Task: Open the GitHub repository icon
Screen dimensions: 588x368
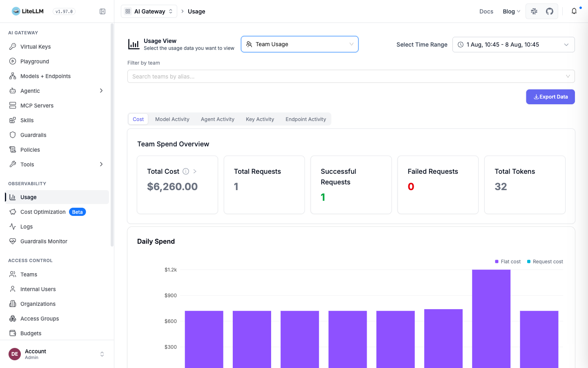Action: (x=550, y=11)
